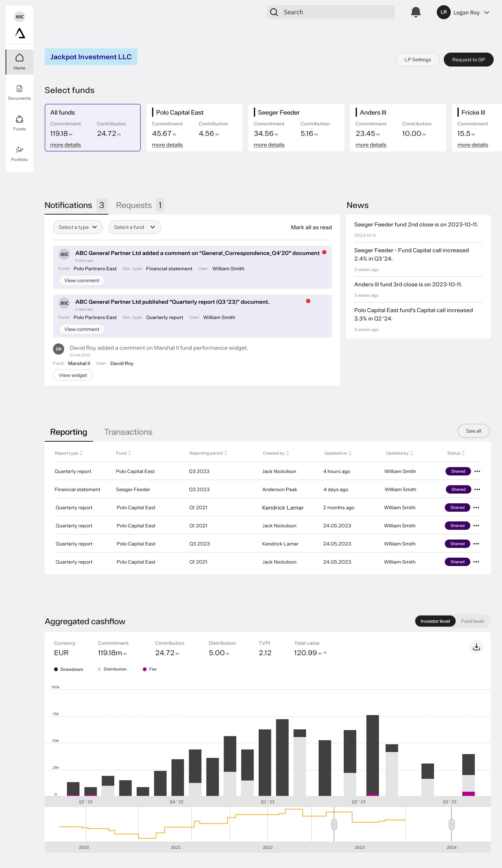Switch to Requests tab
502x868 pixels.
coord(140,205)
